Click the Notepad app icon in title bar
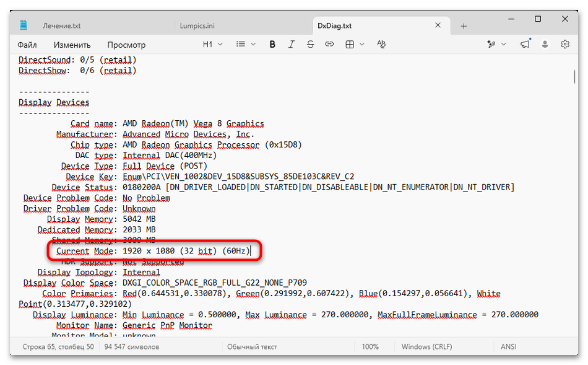 tap(24, 25)
